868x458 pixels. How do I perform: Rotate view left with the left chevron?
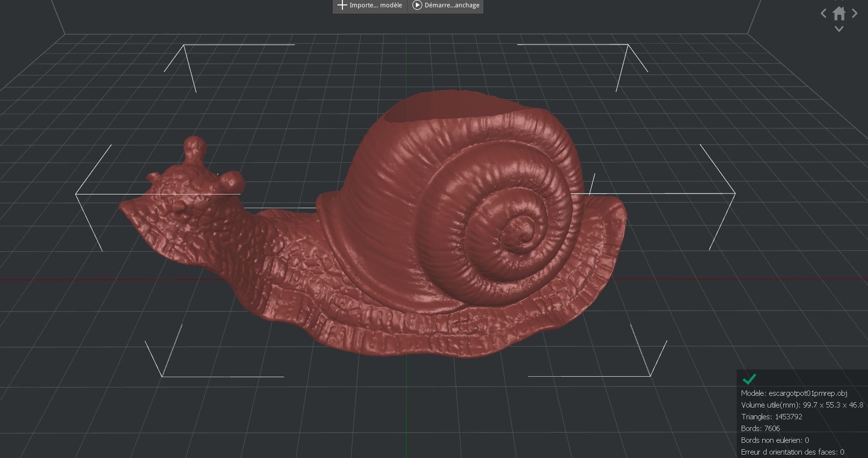[x=824, y=14]
